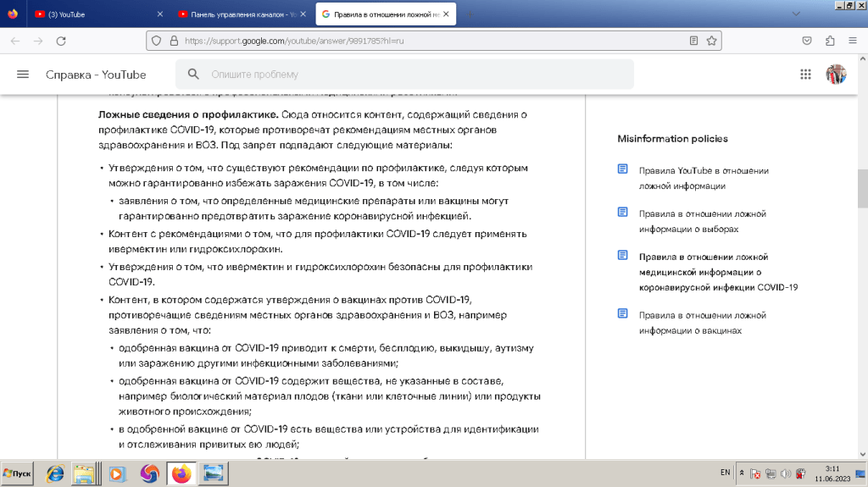The width and height of the screenshot is (868, 487).
Task: Show hidden system tray icons
Action: click(742, 473)
